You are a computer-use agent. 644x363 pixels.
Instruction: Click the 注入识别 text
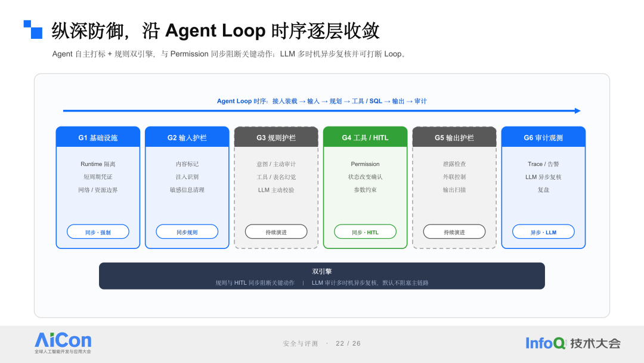click(x=187, y=177)
